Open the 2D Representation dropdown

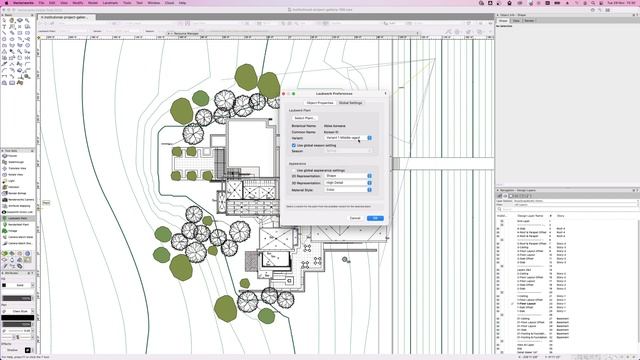pyautogui.click(x=348, y=176)
